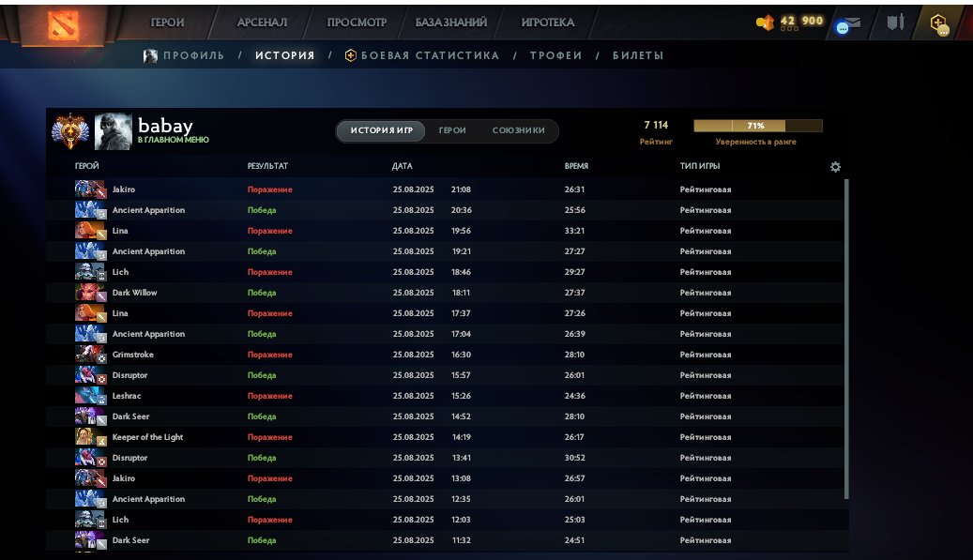
Task: Click the 71% rank confidence progress bar
Action: click(758, 126)
